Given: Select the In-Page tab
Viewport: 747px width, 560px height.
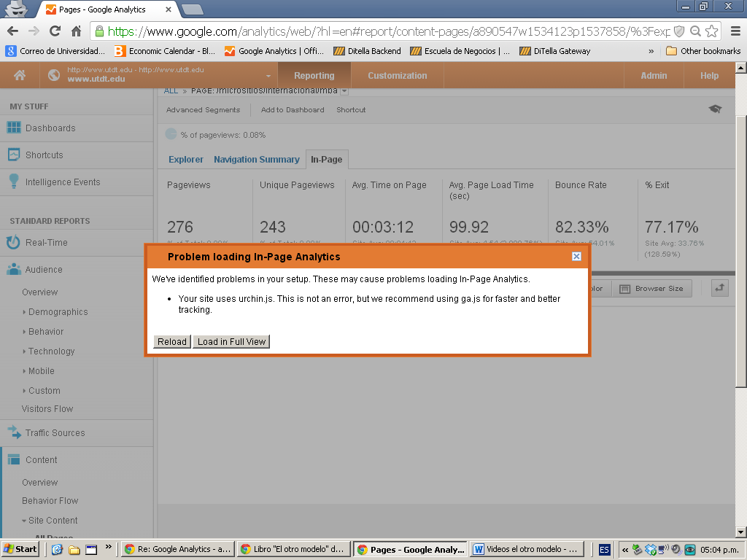Looking at the screenshot, I should [327, 160].
